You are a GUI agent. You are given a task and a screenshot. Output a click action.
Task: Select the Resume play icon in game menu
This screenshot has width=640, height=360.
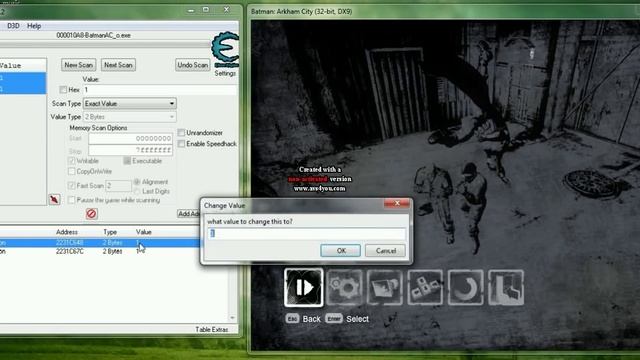[x=304, y=287]
